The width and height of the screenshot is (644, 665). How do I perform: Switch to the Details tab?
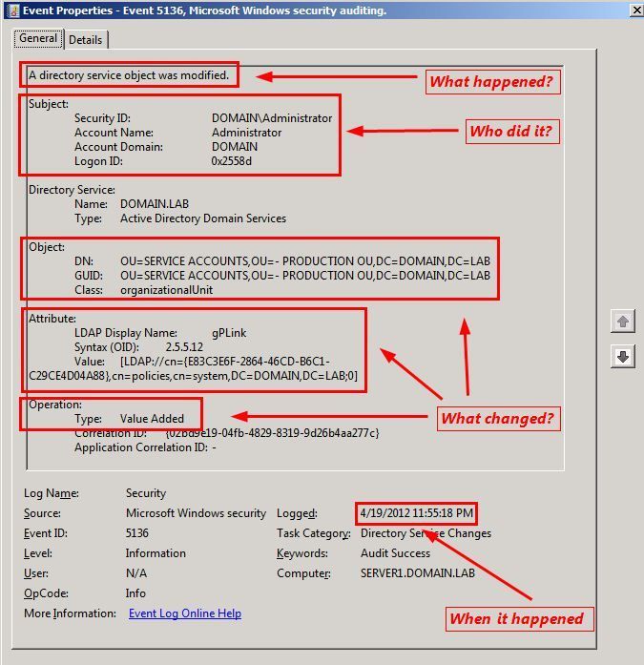point(85,39)
